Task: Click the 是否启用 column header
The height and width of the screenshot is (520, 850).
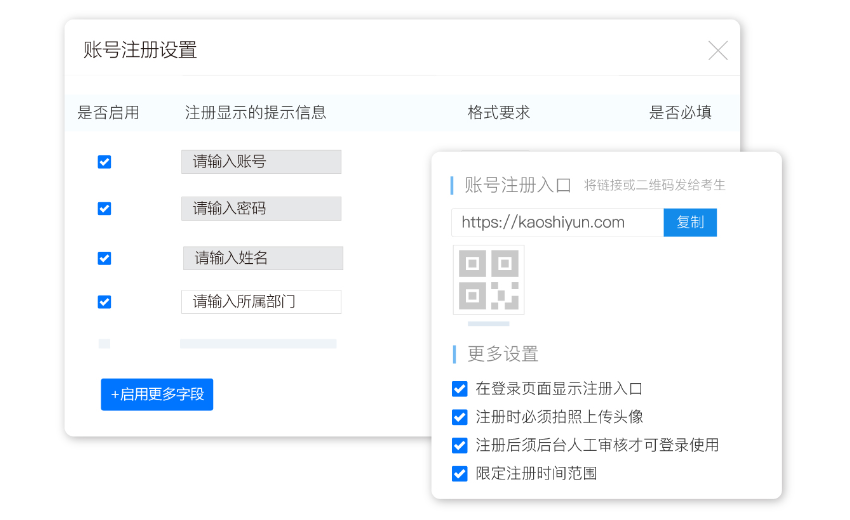Action: pyautogui.click(x=108, y=113)
